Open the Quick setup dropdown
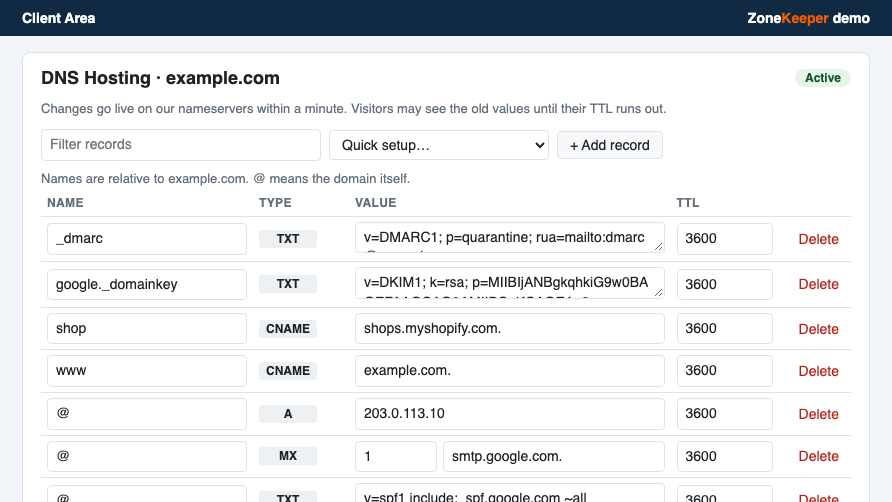 [x=439, y=145]
